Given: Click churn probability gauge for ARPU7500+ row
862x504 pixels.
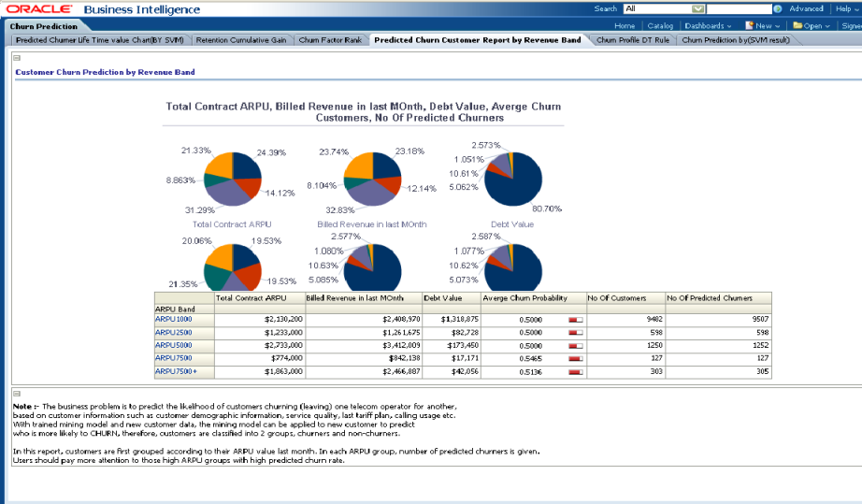Looking at the screenshot, I should point(576,372).
